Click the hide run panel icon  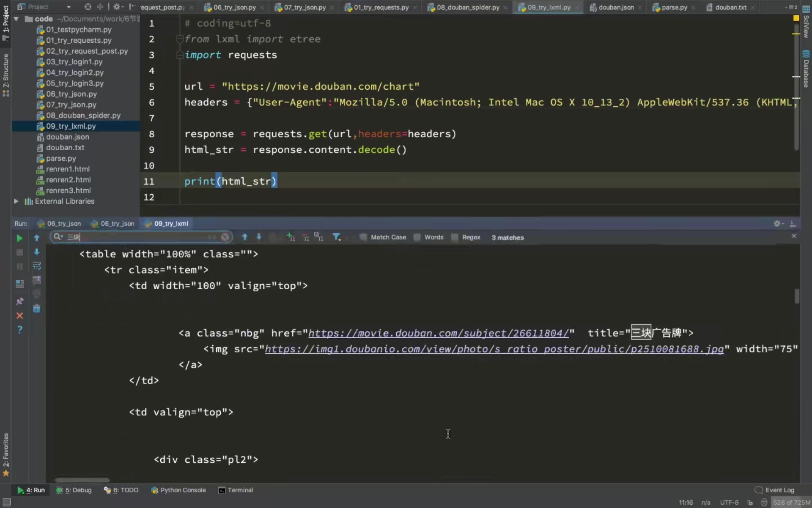(793, 224)
